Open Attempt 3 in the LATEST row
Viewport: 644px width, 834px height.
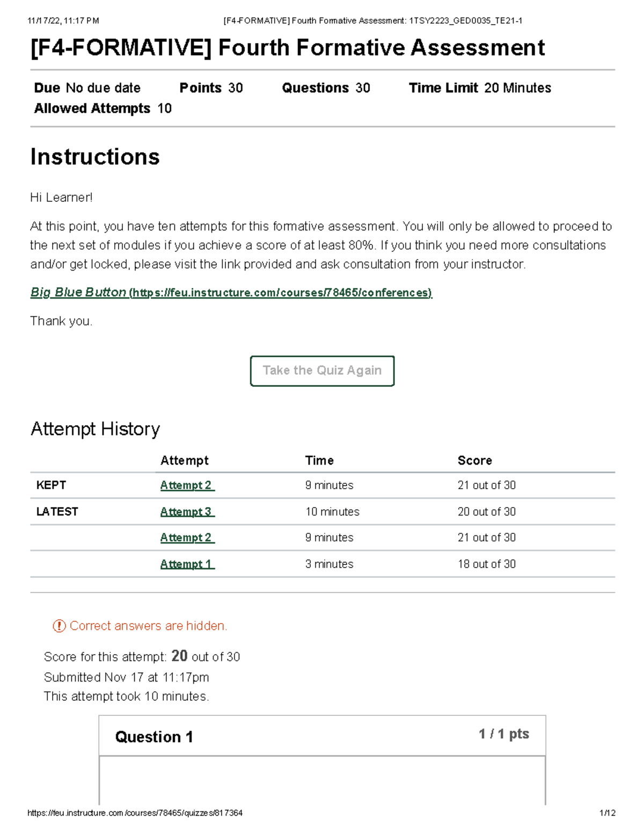click(187, 512)
